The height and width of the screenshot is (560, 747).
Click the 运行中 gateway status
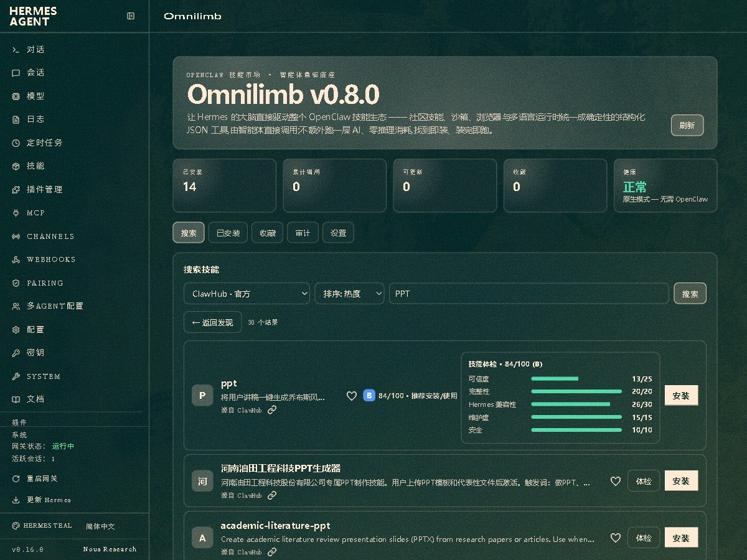[x=63, y=446]
